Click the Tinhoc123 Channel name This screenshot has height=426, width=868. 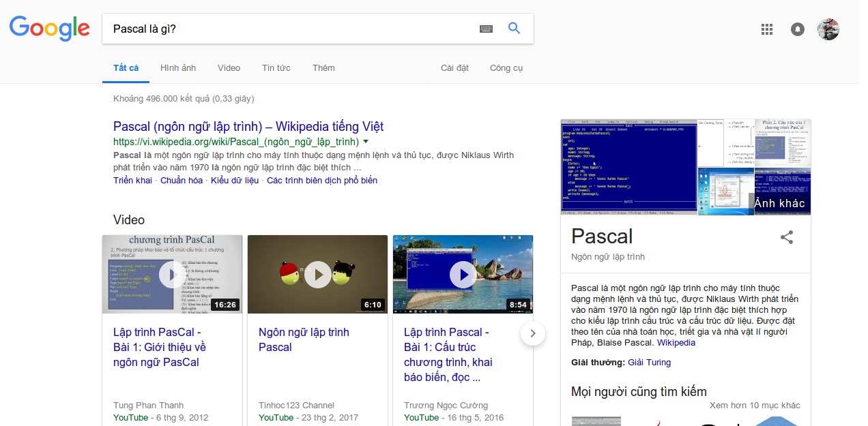[x=297, y=406]
